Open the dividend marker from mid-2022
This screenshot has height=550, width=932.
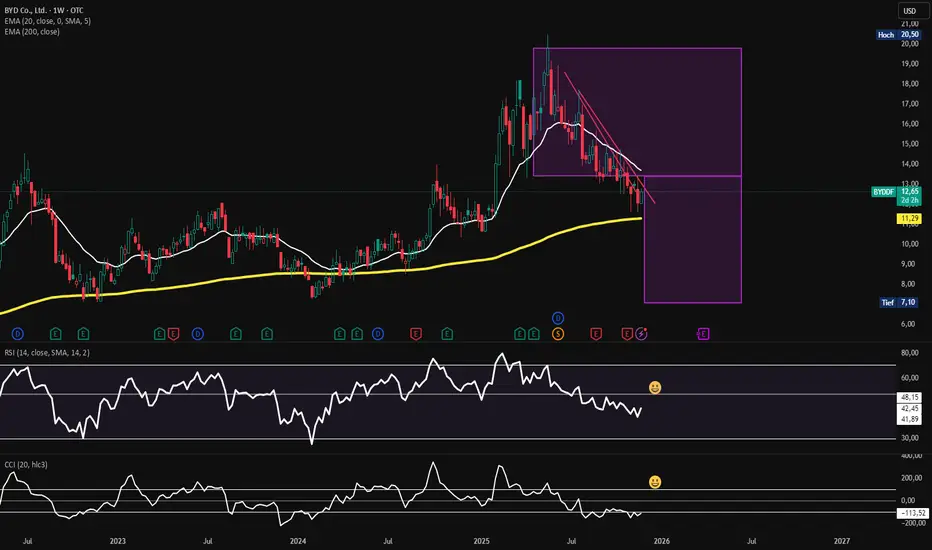point(18,334)
